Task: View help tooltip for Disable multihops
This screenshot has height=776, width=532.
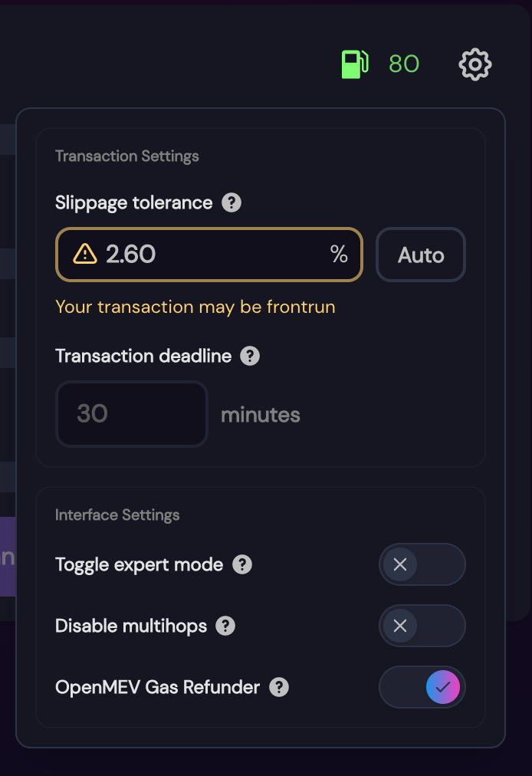Action: (225, 626)
